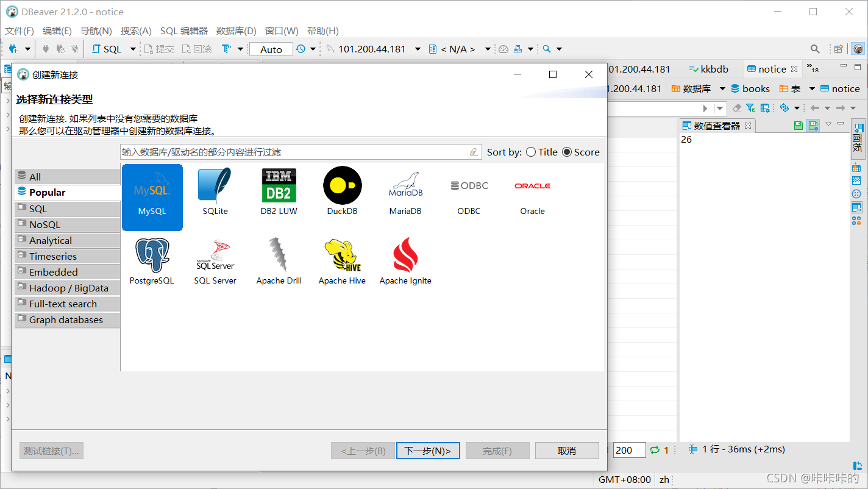Open the 文件(F) menu
The height and width of the screenshot is (489, 868).
click(20, 30)
